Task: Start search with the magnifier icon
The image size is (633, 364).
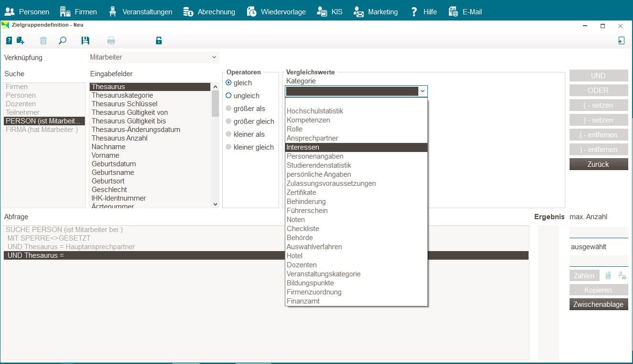Action: [x=62, y=41]
